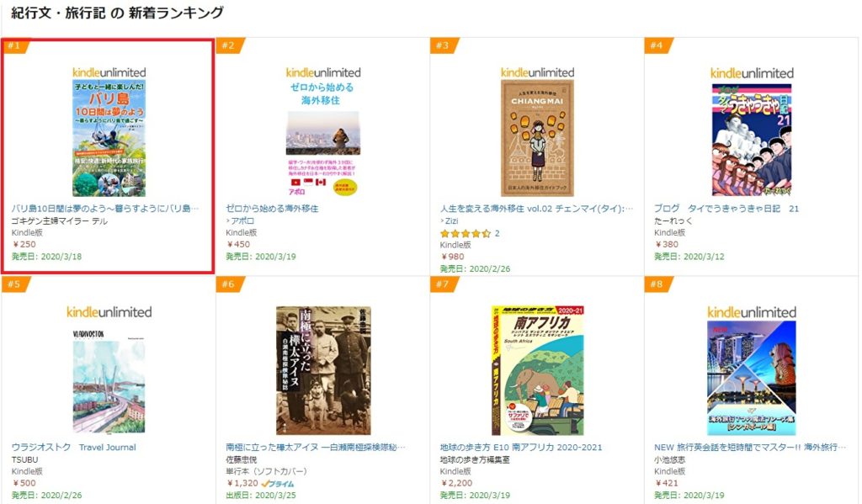Open title link バリ島10日間は夢のよう
The width and height of the screenshot is (862, 504).
[x=106, y=208]
